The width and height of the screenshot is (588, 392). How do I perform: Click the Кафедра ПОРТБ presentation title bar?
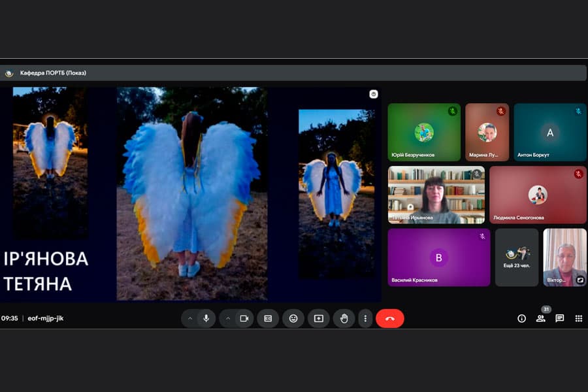click(x=293, y=73)
